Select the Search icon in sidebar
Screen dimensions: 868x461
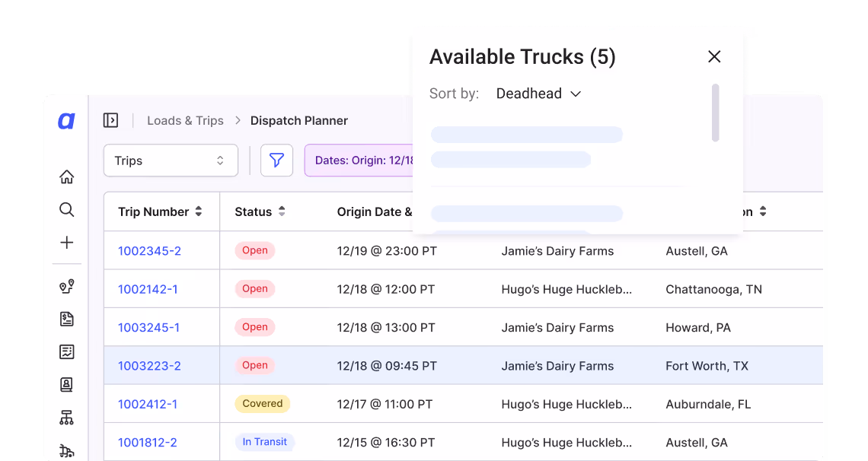coord(67,209)
